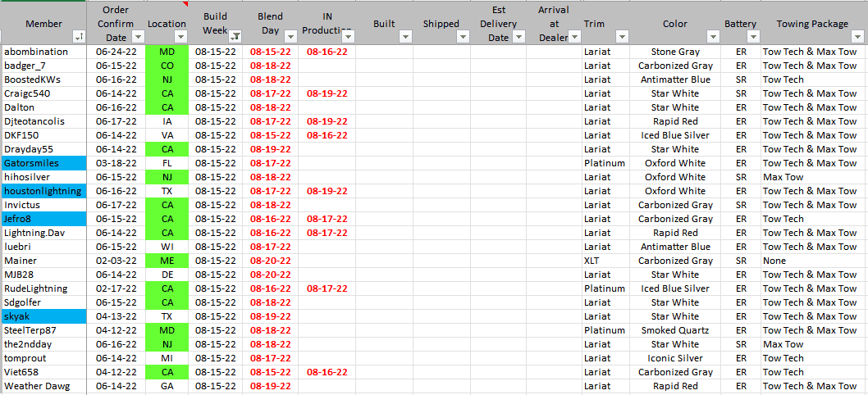Open the Towing Package filter dropdown
The width and height of the screenshot is (868, 395).
coord(859,37)
